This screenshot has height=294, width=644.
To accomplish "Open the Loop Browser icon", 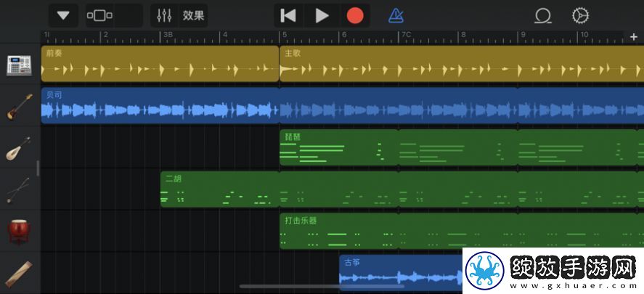I will tap(542, 16).
